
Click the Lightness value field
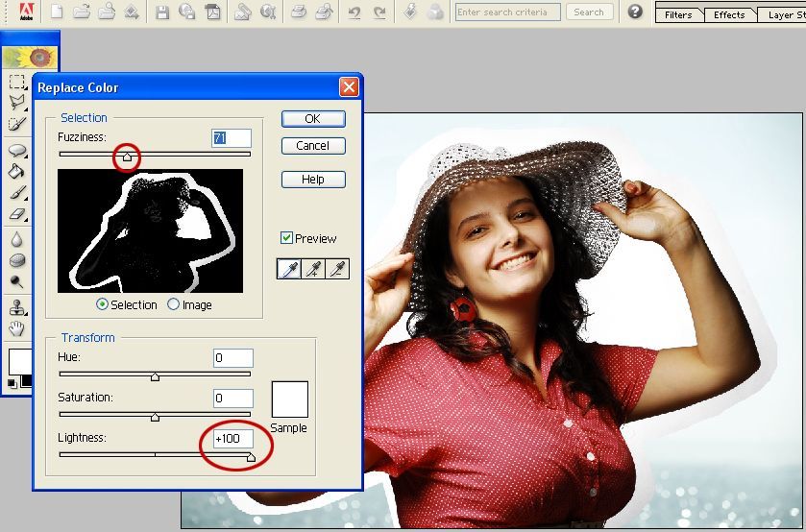pos(233,439)
